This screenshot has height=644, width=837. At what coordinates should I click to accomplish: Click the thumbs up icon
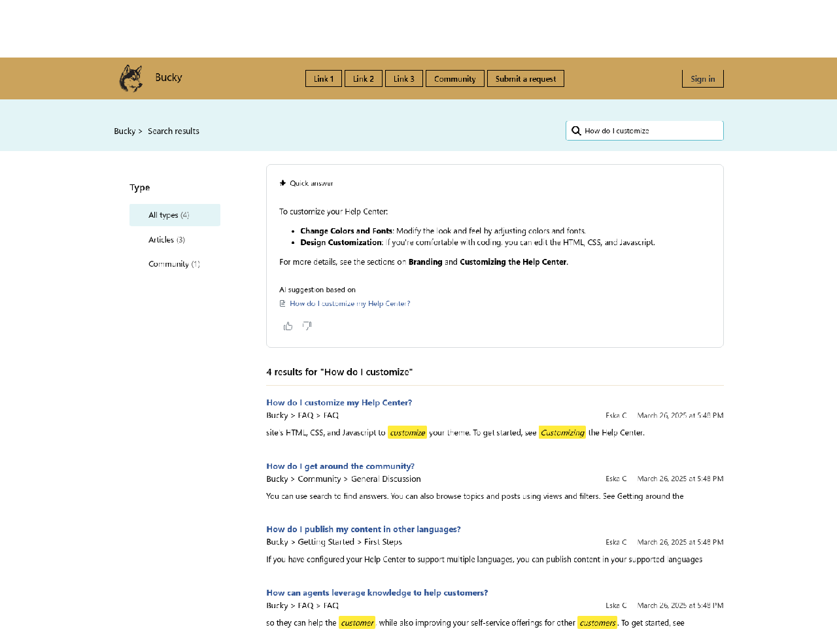point(288,326)
